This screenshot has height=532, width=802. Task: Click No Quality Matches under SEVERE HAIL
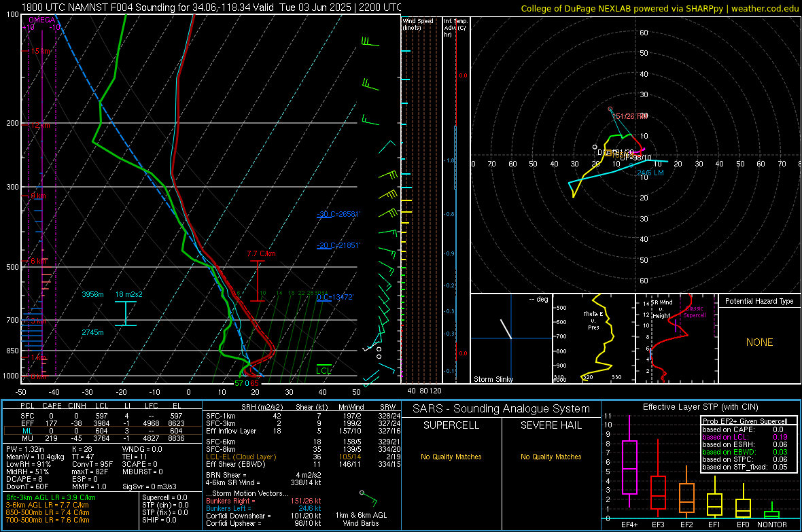(x=551, y=457)
